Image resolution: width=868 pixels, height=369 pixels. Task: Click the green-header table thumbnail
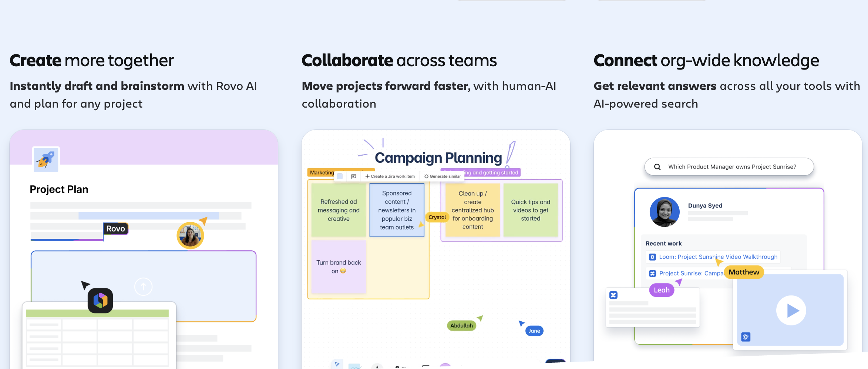[x=99, y=335]
